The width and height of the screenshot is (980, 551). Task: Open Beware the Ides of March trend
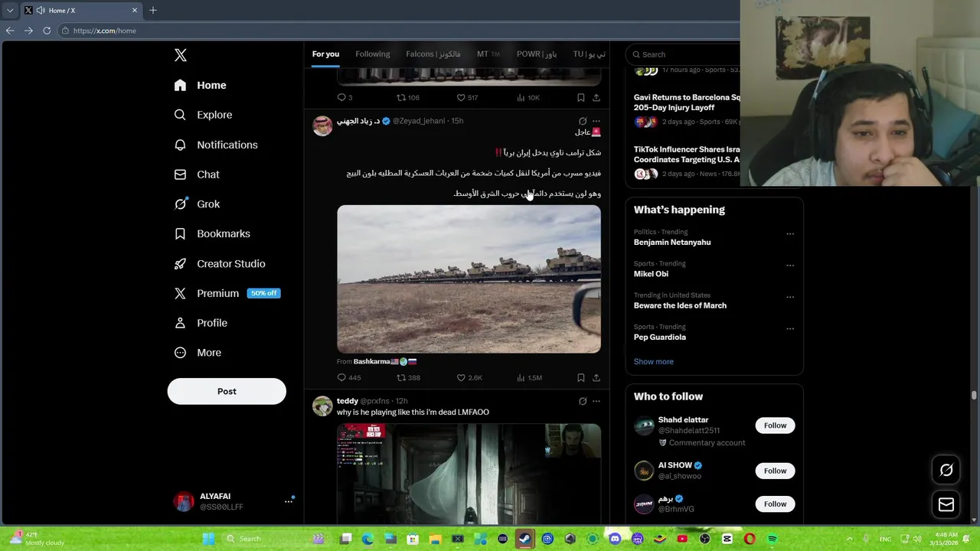(680, 305)
